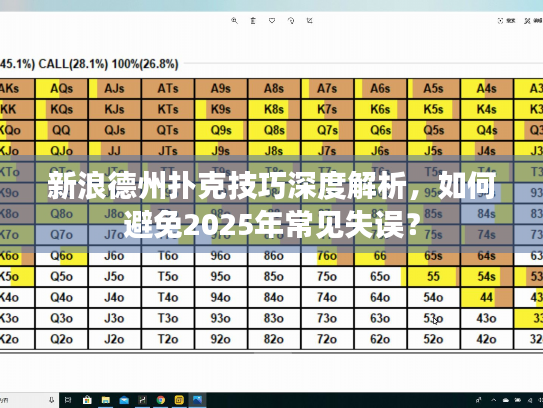This screenshot has height=408, width=543.
Task: Click the J4s cell
Action: pyautogui.click(x=487, y=151)
